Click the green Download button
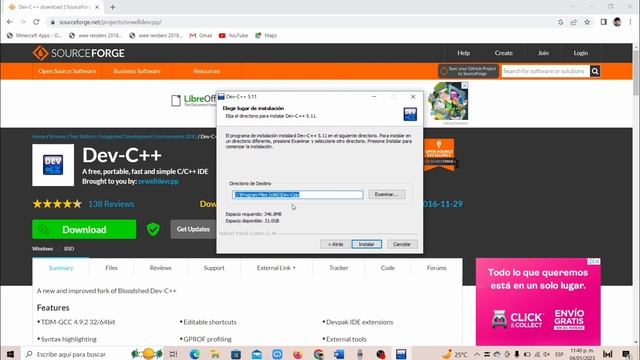 coord(84,229)
